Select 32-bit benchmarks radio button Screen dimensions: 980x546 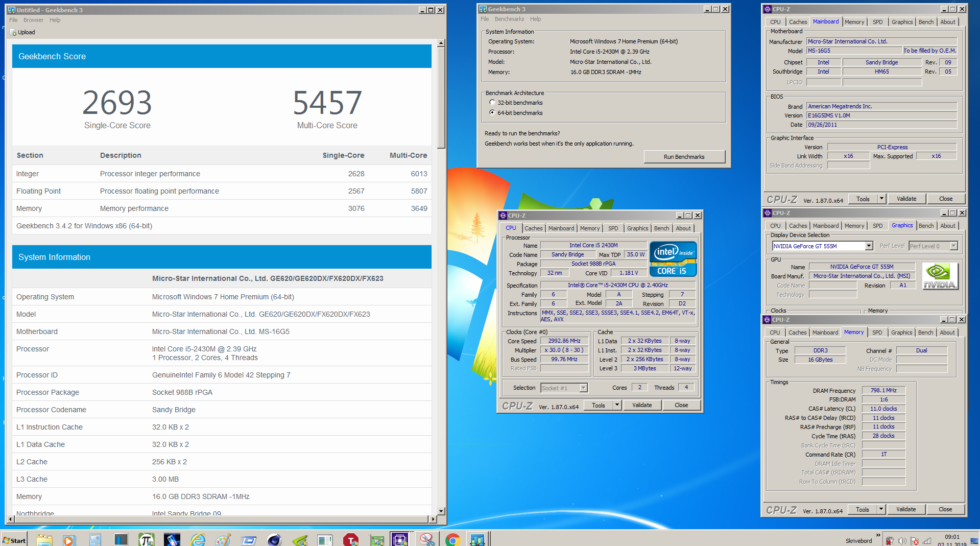coord(492,103)
